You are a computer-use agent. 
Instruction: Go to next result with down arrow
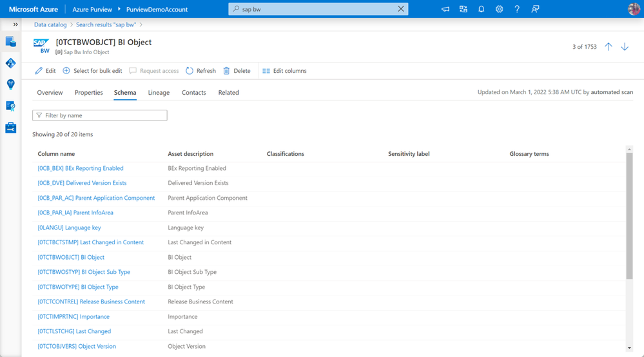(x=625, y=47)
